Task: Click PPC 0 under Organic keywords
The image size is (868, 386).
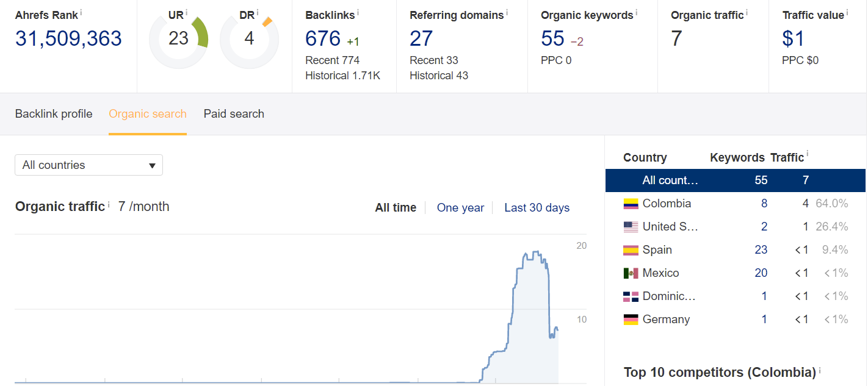Action: (x=556, y=60)
